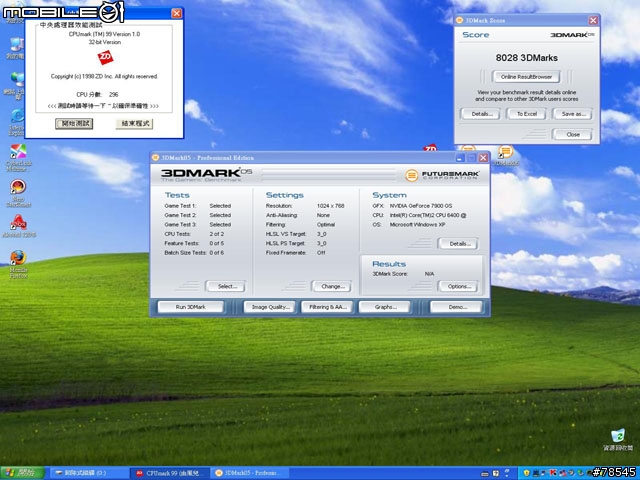Open the CyberLink desktop shortcut

[18, 157]
